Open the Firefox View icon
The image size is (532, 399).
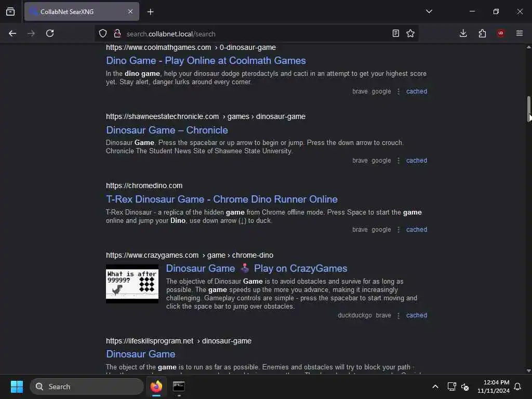coord(10,11)
